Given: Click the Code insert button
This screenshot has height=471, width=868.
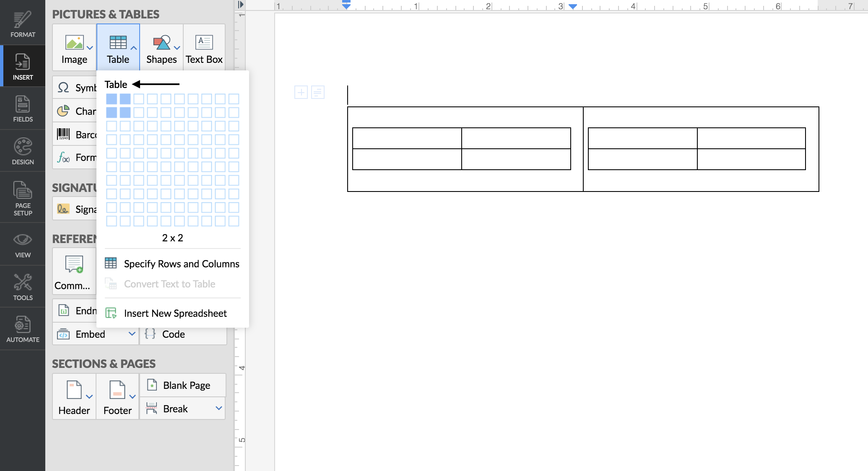Looking at the screenshot, I should (x=173, y=334).
